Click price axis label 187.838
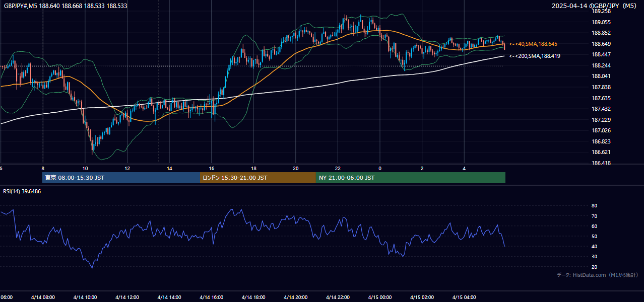644x302 pixels. tap(601, 87)
